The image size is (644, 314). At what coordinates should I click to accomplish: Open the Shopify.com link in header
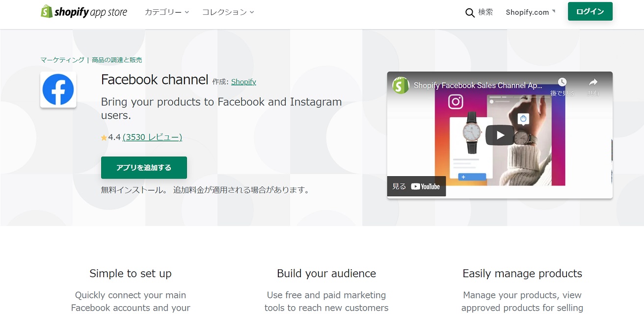pos(530,12)
